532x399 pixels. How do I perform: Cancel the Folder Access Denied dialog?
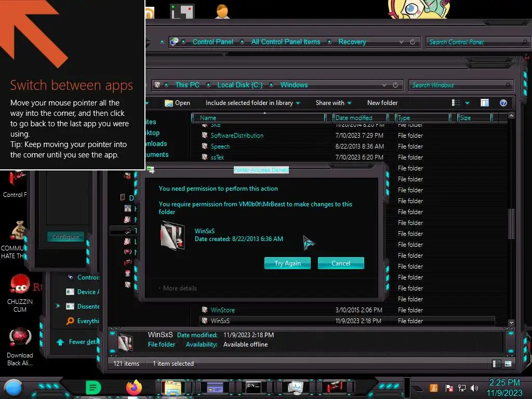point(341,263)
